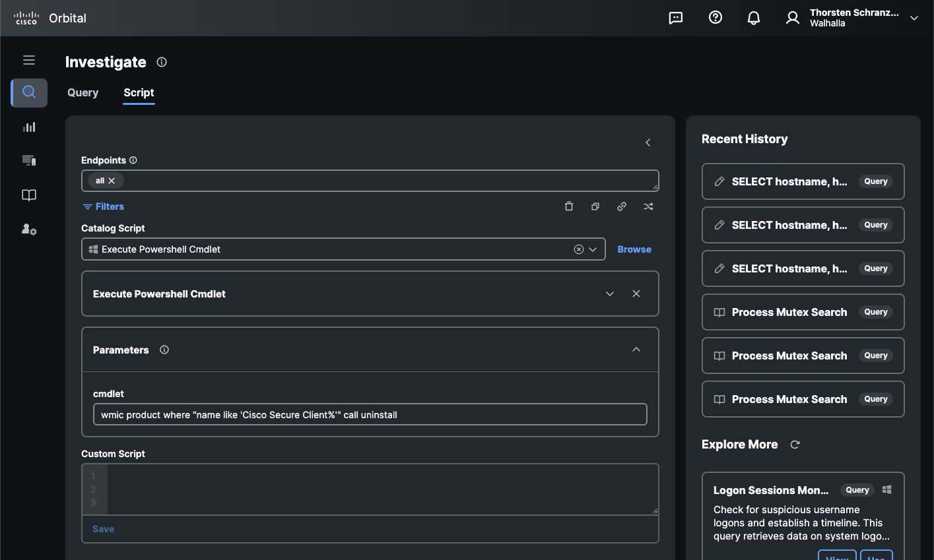The width and height of the screenshot is (934, 560).
Task: Click the duplicate copy icon
Action: click(x=595, y=206)
